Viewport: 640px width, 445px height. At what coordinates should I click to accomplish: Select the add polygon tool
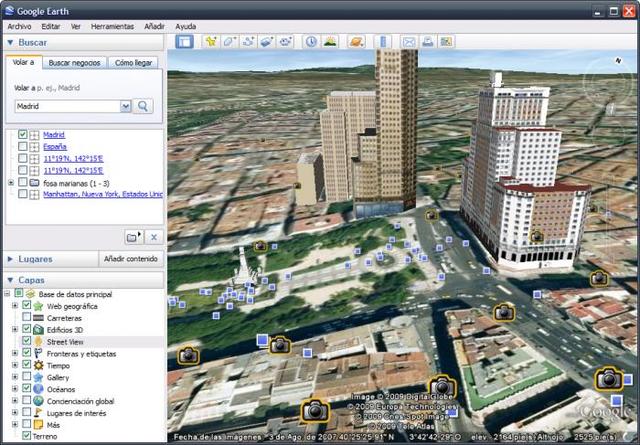coord(229,42)
